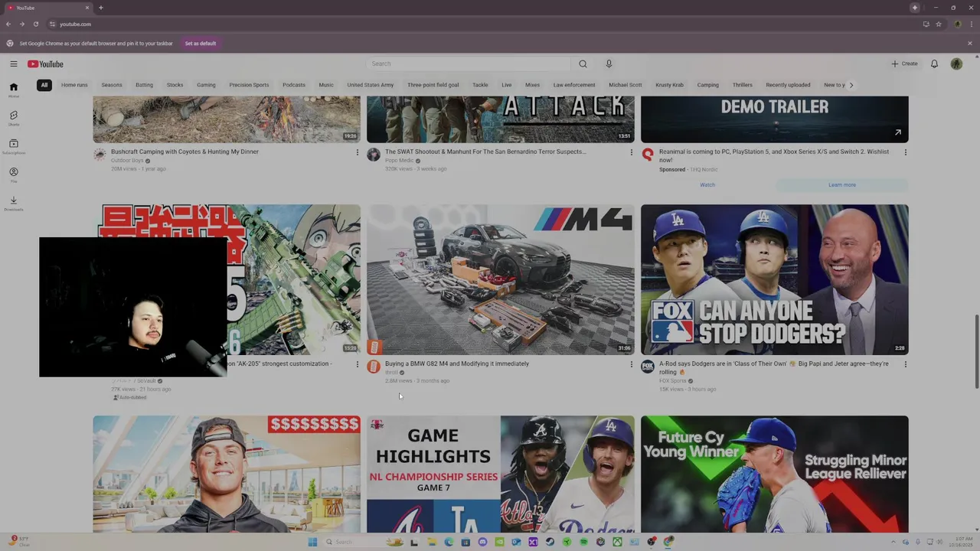This screenshot has height=551, width=980.
Task: Select the Home runs chip
Action: pyautogui.click(x=74, y=85)
